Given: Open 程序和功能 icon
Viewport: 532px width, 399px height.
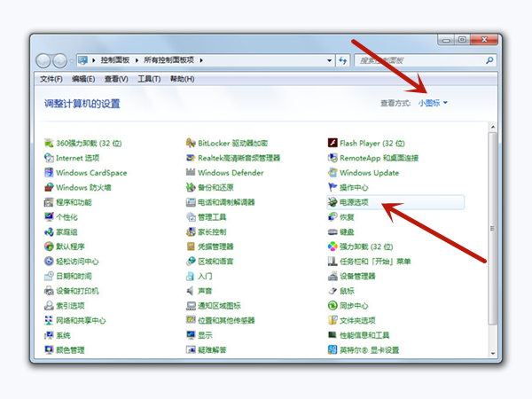Looking at the screenshot, I should (x=49, y=202).
